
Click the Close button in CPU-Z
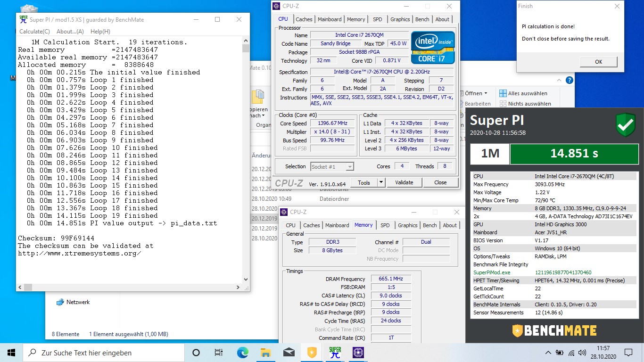(440, 182)
